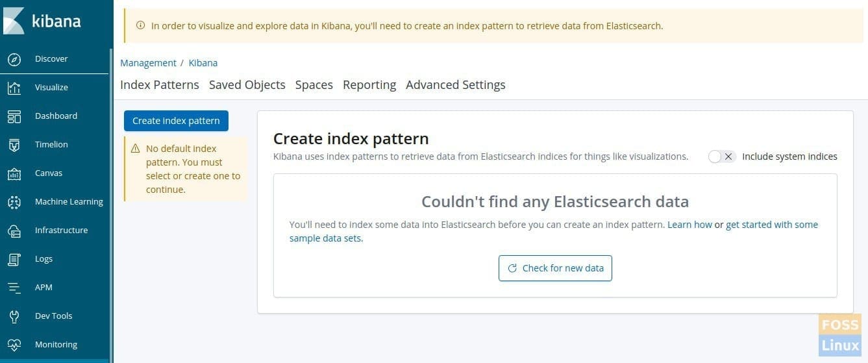Image resolution: width=868 pixels, height=363 pixels.
Task: Click the Create index pattern button
Action: pyautogui.click(x=176, y=121)
